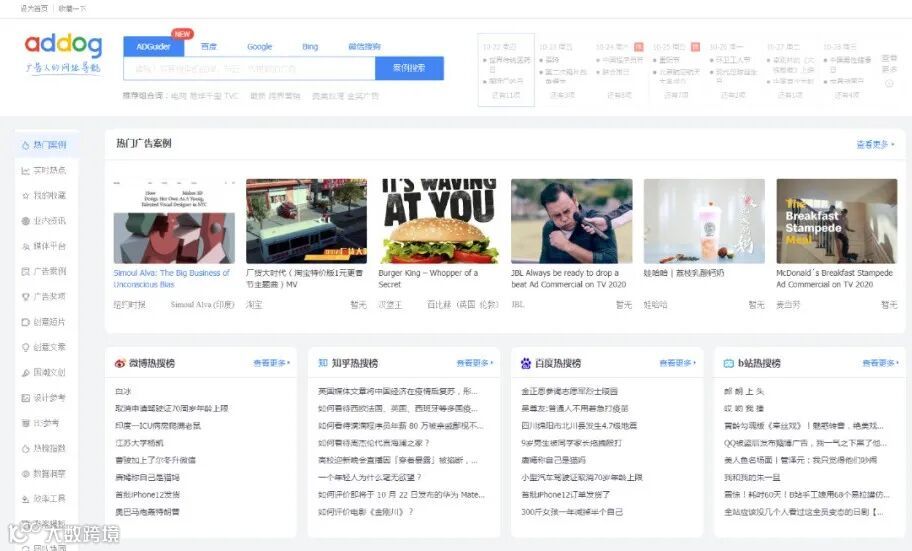The height and width of the screenshot is (551, 912).
Task: Select the 10-27 周二 calendar day
Action: point(790,70)
